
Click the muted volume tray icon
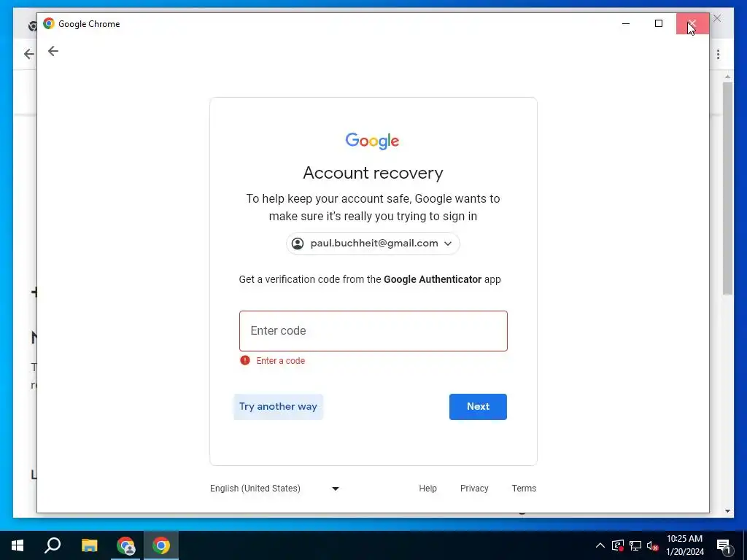(x=653, y=545)
